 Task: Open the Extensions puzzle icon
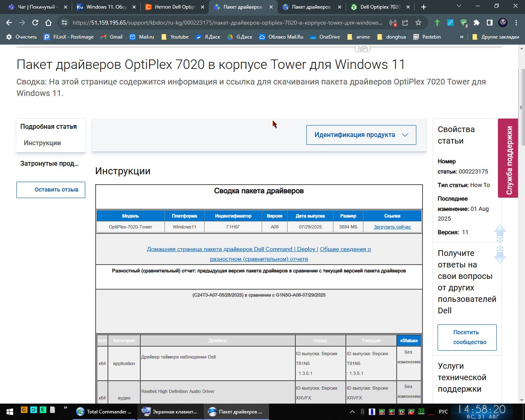click(x=477, y=23)
